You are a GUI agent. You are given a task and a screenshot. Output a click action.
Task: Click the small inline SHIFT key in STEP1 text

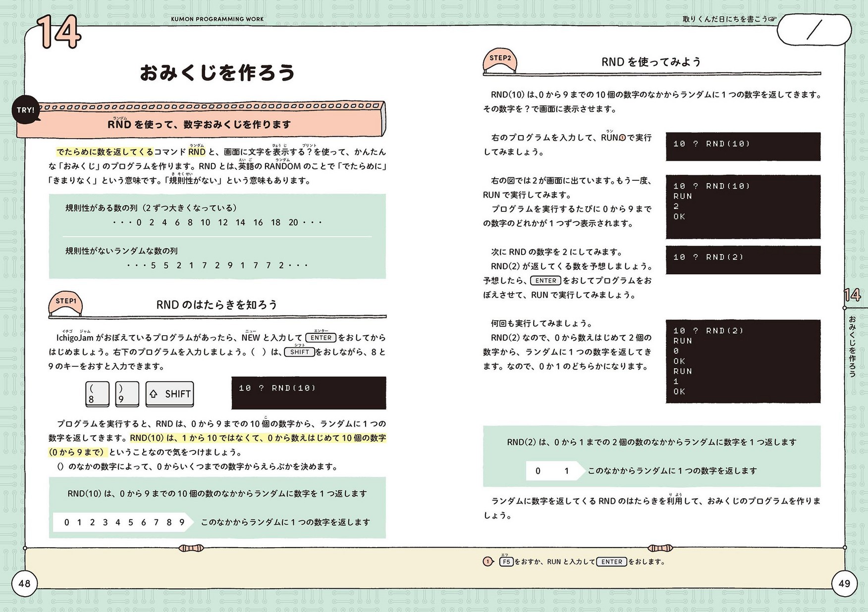pos(299,352)
